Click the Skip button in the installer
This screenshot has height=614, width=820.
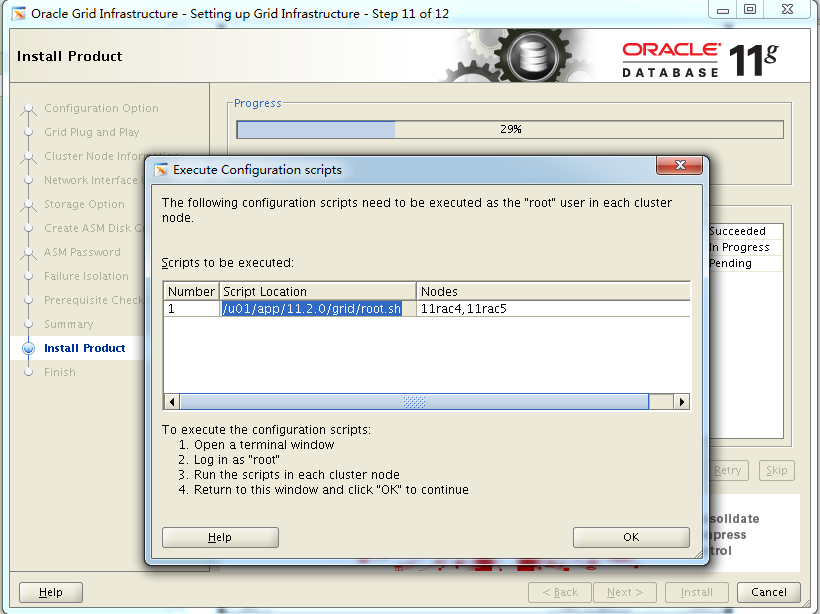pyautogui.click(x=777, y=470)
